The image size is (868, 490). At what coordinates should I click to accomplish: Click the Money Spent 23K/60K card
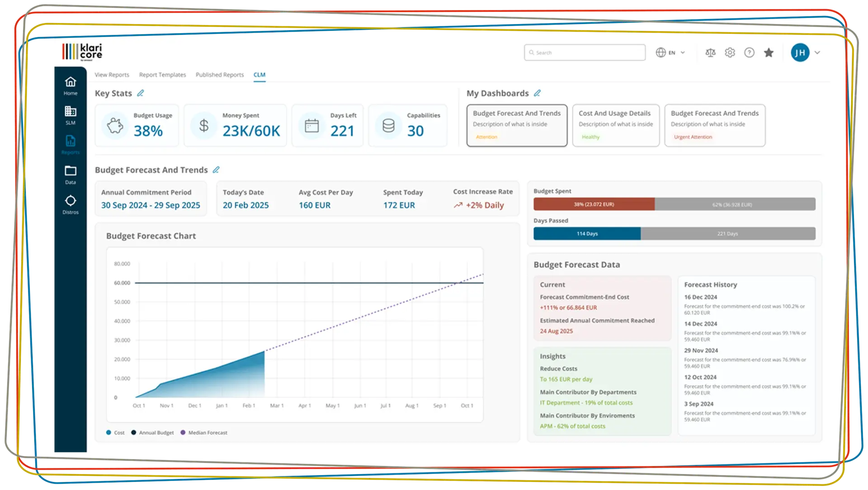[x=235, y=125]
